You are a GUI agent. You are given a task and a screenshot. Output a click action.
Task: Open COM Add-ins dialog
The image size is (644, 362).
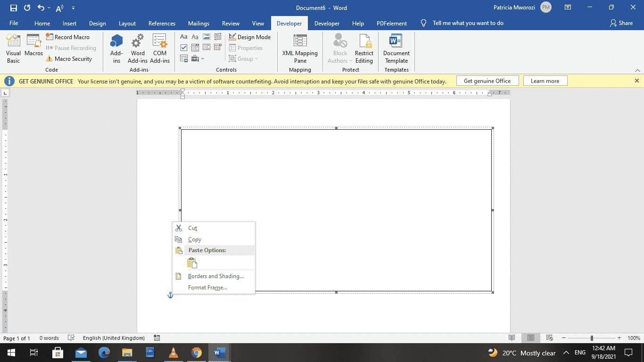click(x=160, y=49)
